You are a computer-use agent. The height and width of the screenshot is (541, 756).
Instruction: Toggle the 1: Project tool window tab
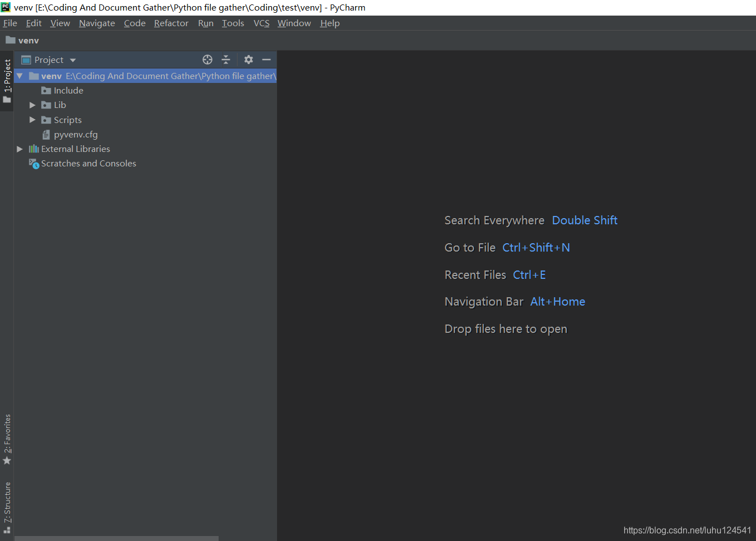pos(7,81)
